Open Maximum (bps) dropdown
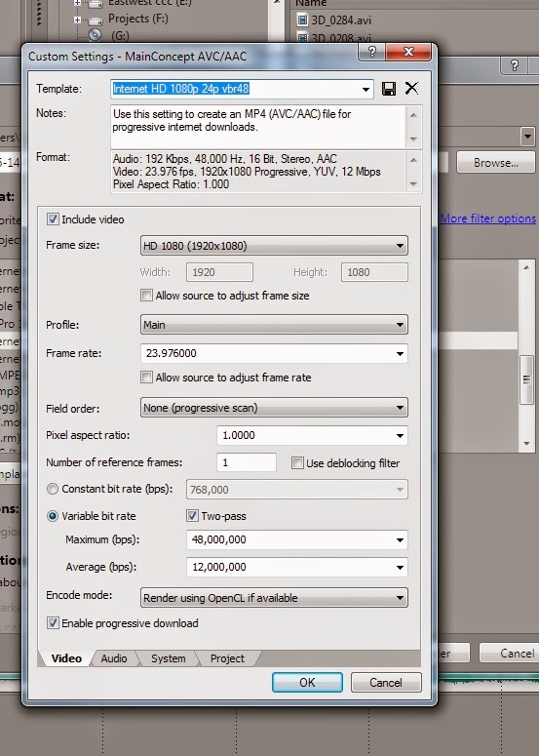 coord(400,539)
